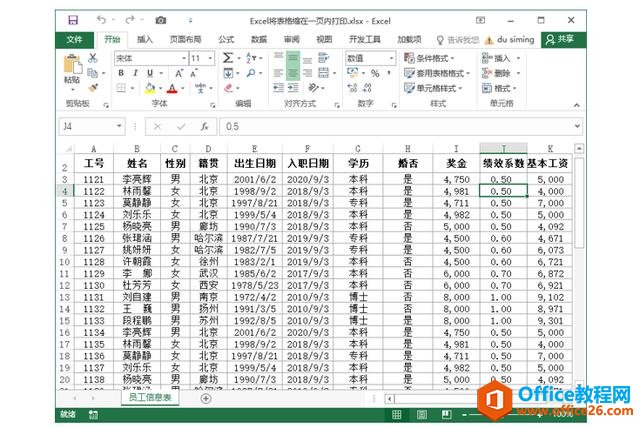Toggle top vertical alignment
Screen dimensions: 640x428
(278, 57)
